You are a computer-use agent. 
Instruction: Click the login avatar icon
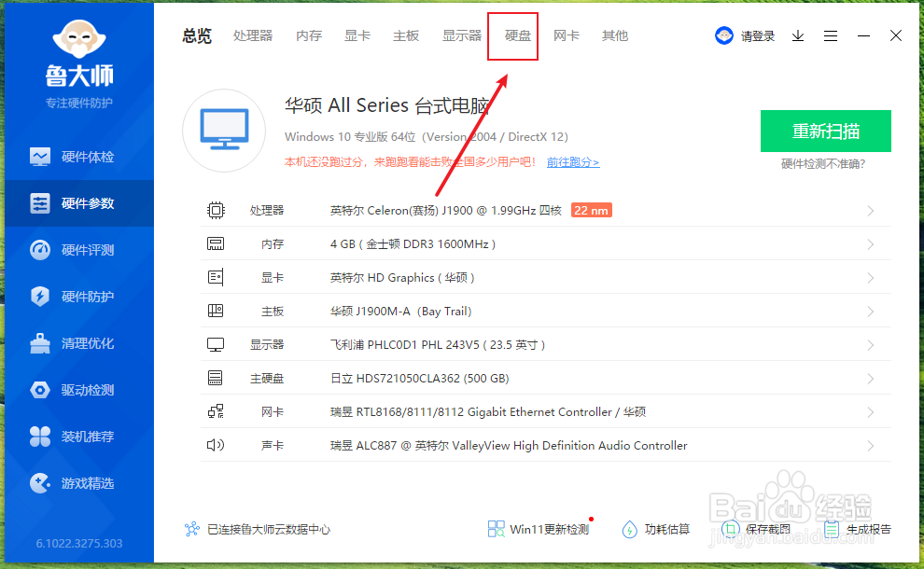pyautogui.click(x=723, y=36)
